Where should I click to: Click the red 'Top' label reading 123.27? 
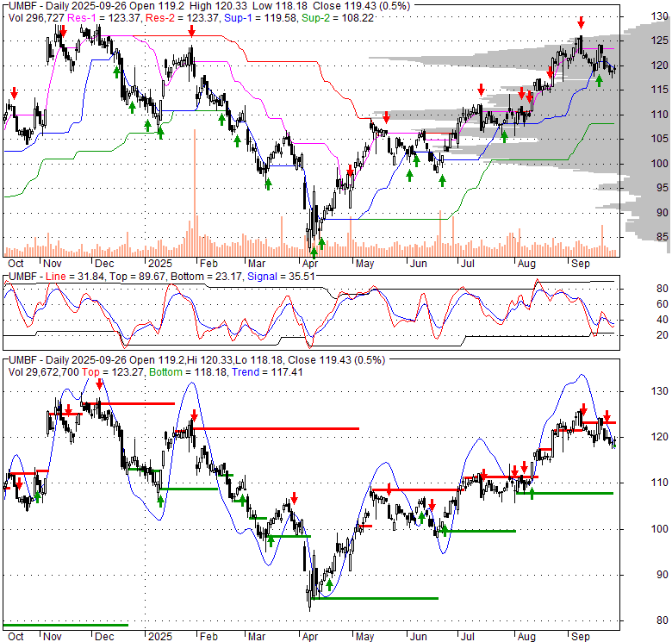click(x=90, y=372)
